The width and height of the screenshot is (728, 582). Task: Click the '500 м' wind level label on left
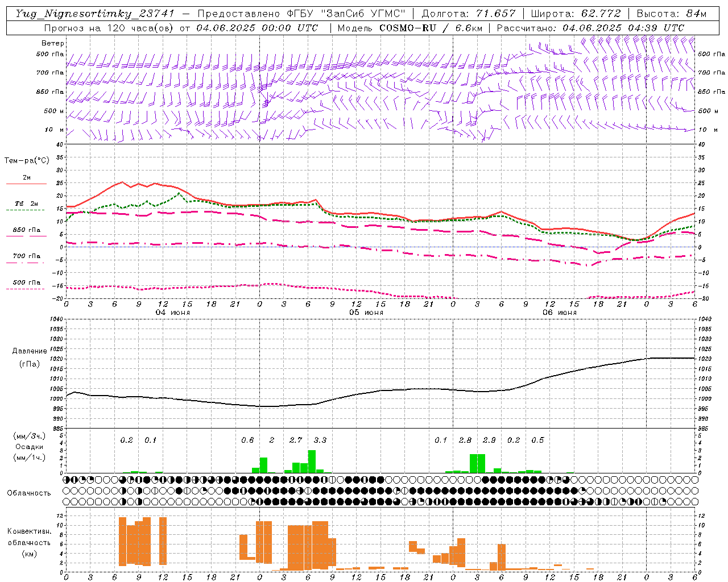[x=54, y=111]
